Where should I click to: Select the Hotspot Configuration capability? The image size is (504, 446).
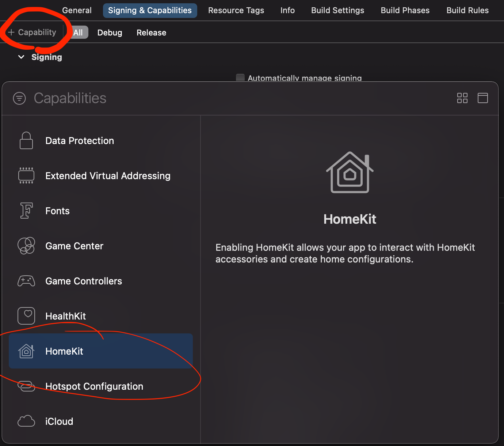click(x=101, y=386)
